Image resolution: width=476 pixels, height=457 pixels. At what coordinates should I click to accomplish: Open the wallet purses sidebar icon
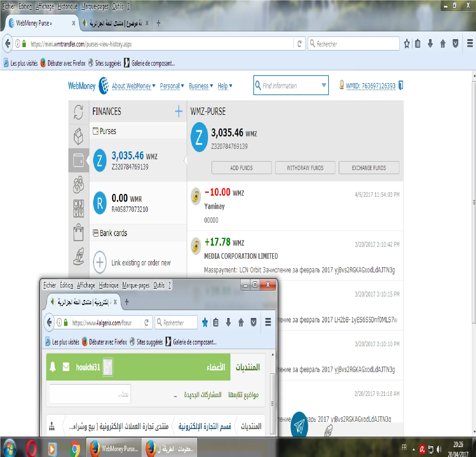(x=78, y=160)
